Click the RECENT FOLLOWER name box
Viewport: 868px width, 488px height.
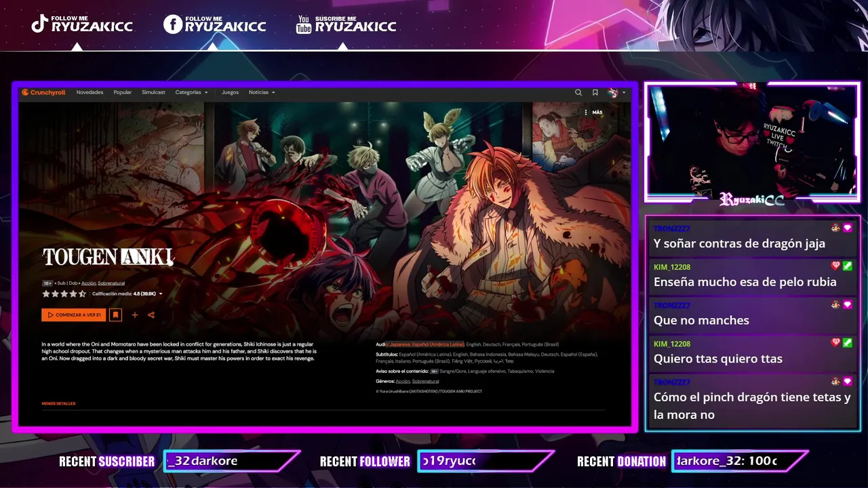pos(486,462)
